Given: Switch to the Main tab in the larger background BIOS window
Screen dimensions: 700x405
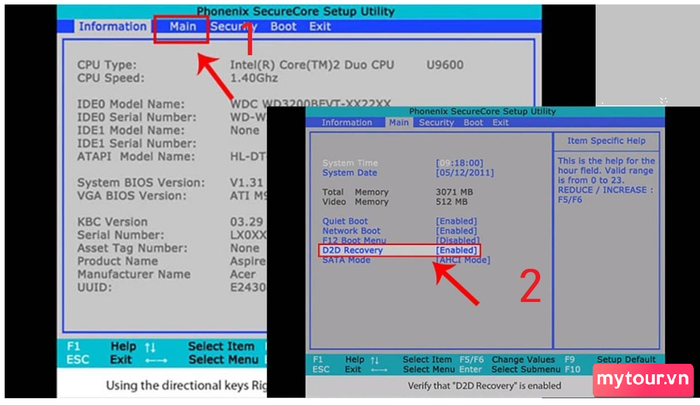Looking at the screenshot, I should coord(183,26).
